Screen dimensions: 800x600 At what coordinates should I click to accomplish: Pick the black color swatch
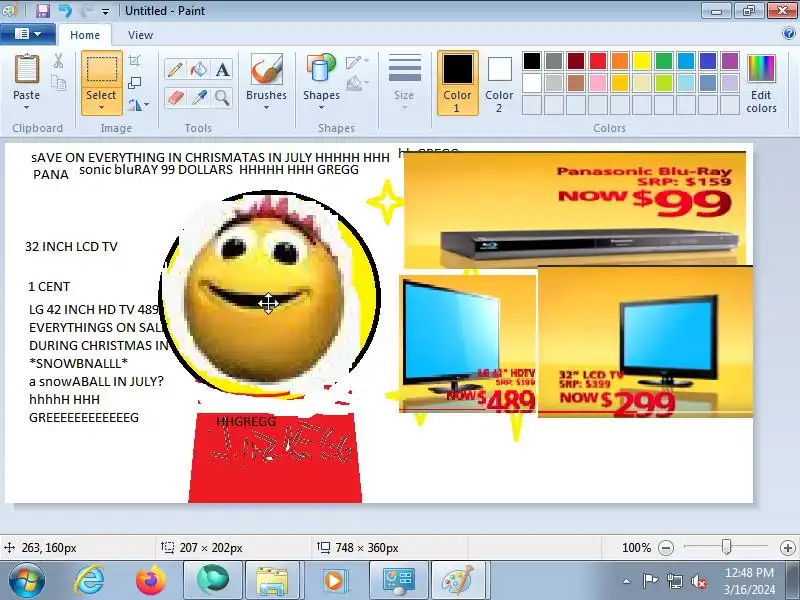click(532, 61)
